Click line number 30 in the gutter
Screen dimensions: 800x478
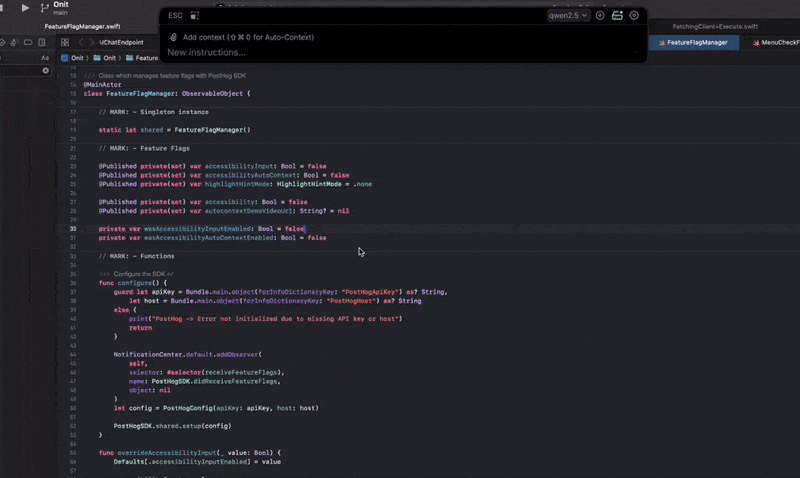[73, 229]
